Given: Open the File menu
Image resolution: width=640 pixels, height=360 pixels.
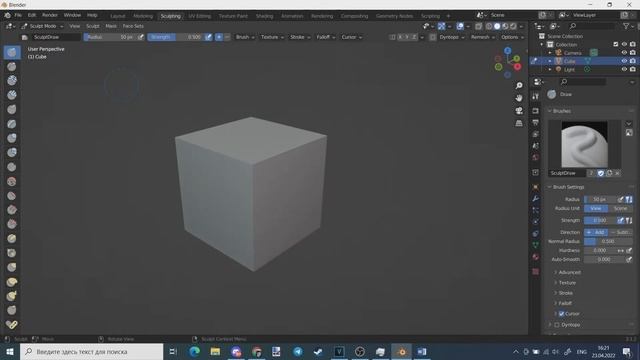Looking at the screenshot, I should (18, 15).
